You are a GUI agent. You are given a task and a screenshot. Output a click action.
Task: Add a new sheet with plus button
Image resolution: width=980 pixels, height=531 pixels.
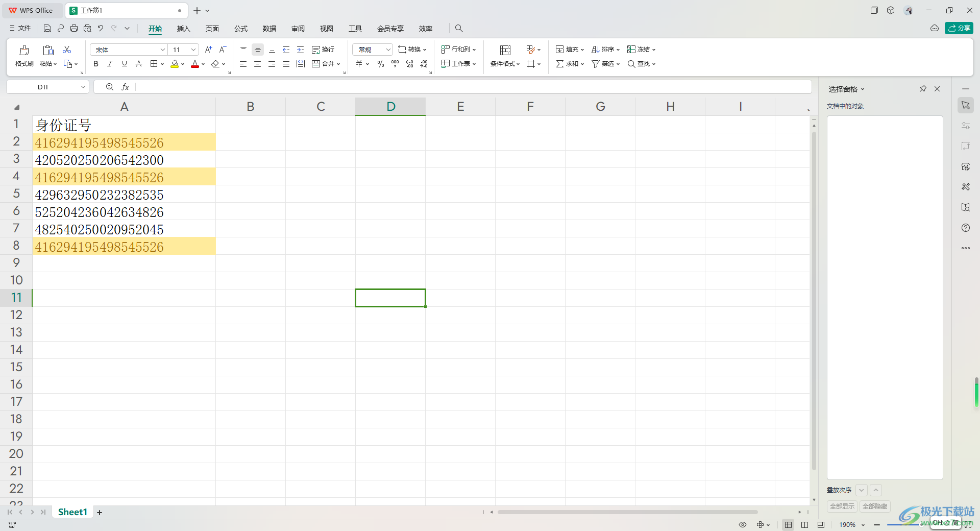[100, 513]
